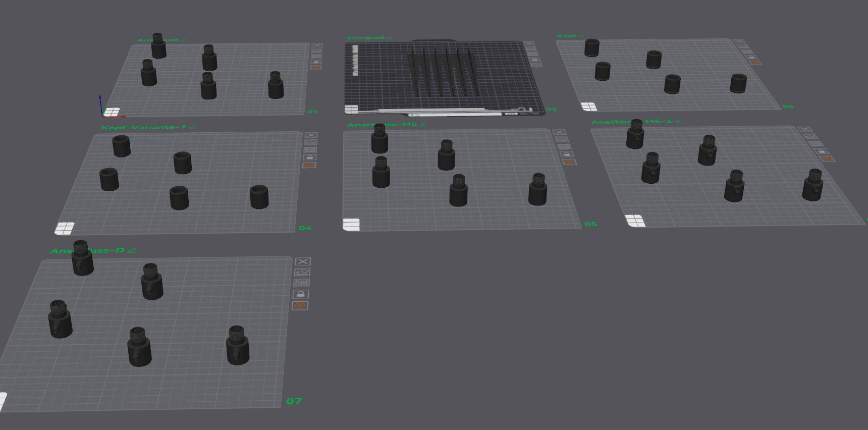
Task: Remove plate 07 with its X icon
Action: (303, 261)
